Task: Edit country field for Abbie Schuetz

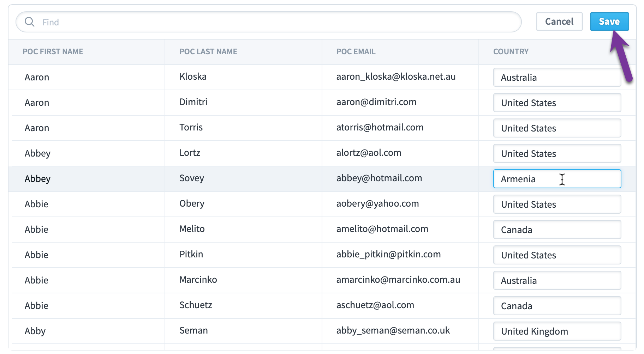Action: 557,306
